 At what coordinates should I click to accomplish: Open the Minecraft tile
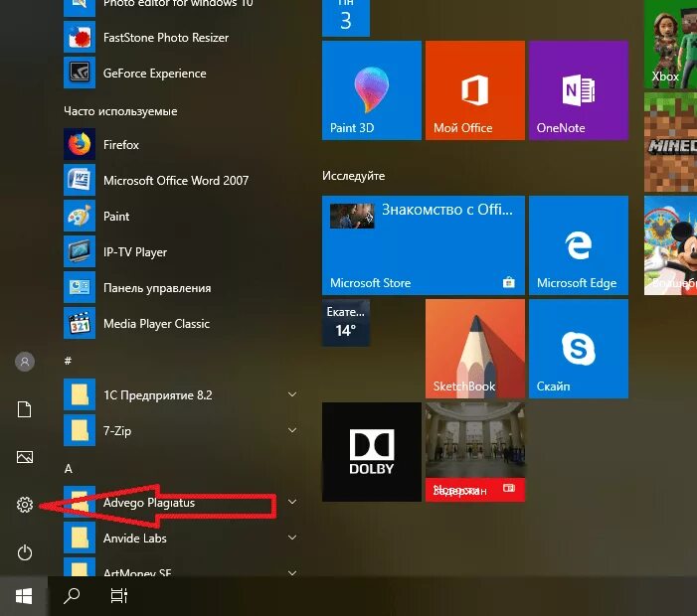pos(670,142)
